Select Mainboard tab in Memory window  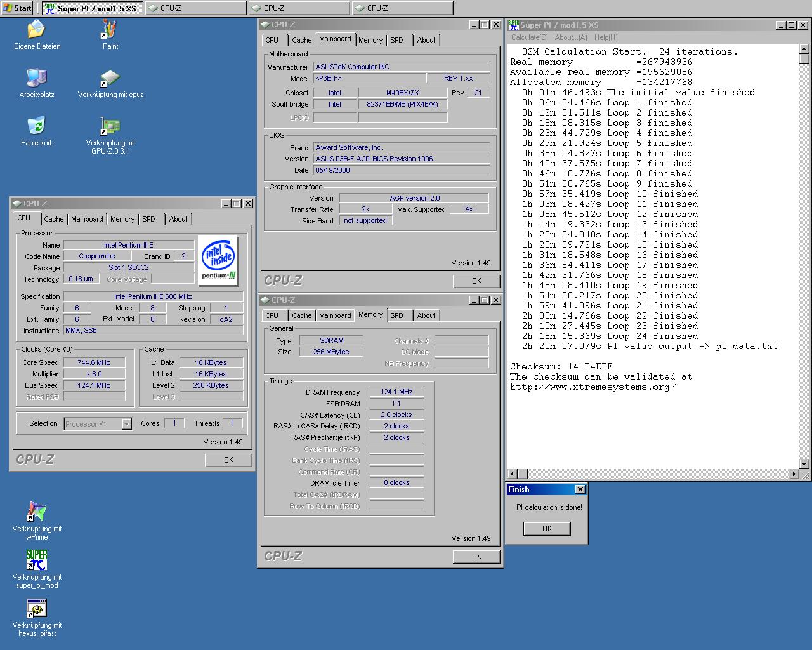[x=335, y=315]
